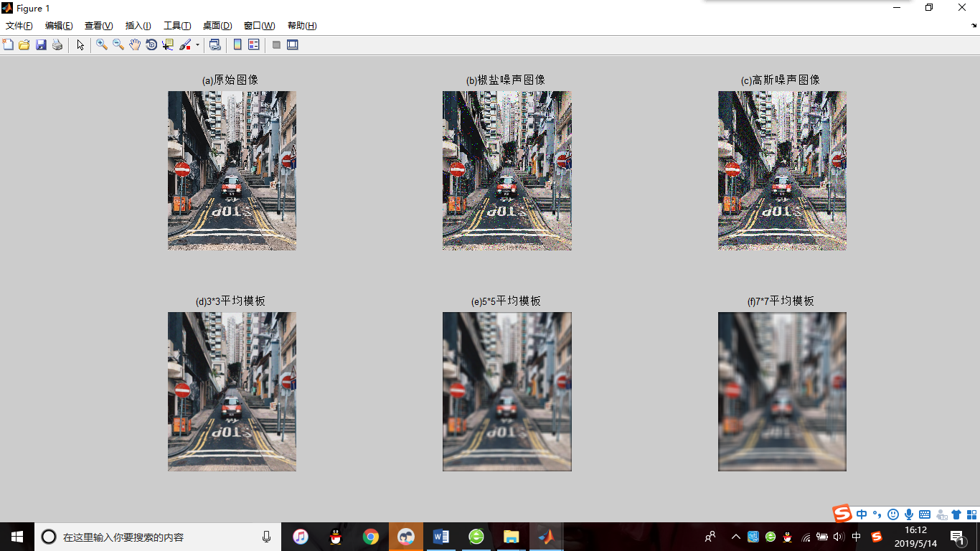This screenshot has height=551, width=980.
Task: Expand the Brush tool color dropdown arrow
Action: click(197, 45)
